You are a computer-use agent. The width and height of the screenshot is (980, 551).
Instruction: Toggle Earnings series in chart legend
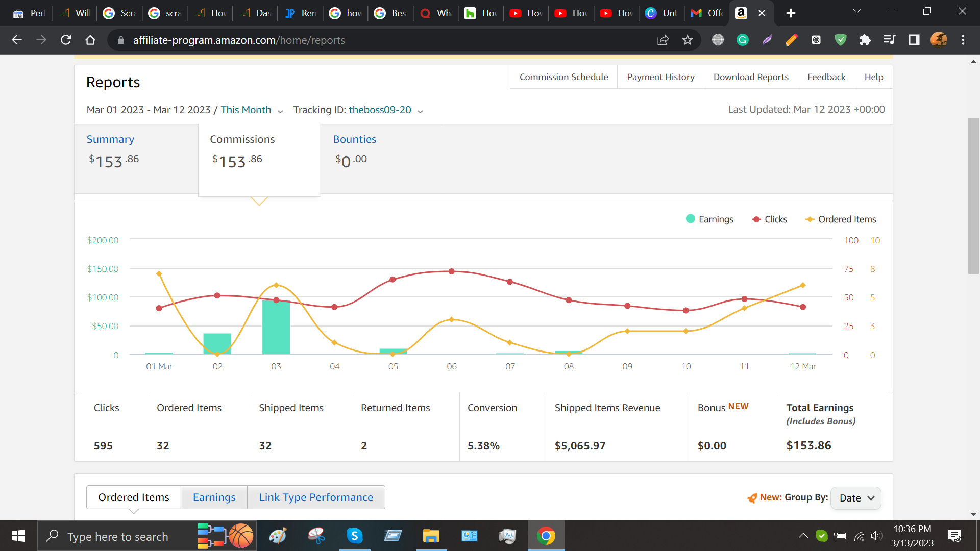(709, 219)
